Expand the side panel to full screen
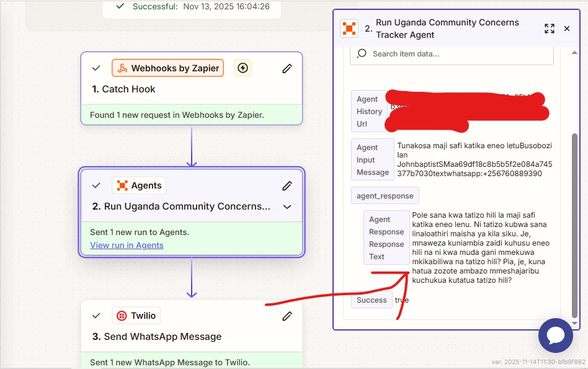This screenshot has height=369, width=588. point(550,29)
